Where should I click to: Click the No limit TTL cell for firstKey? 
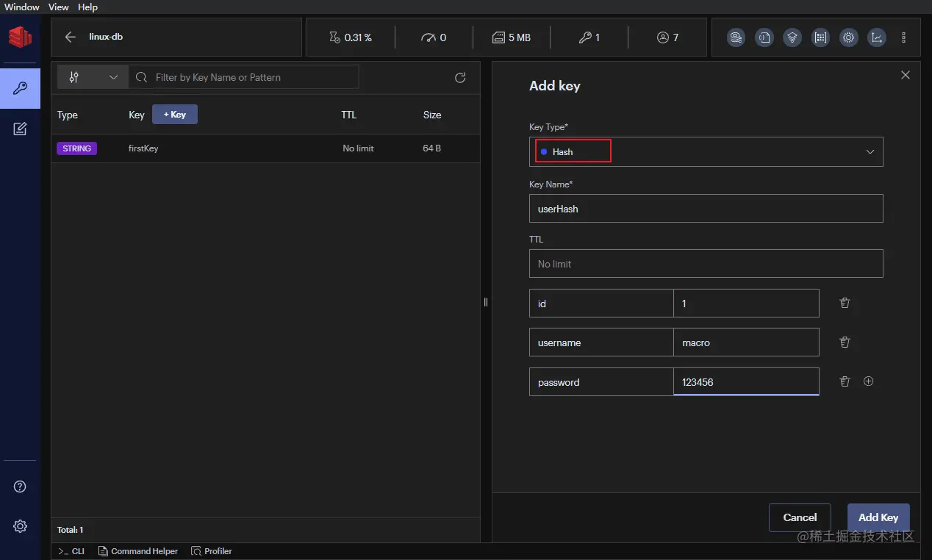click(x=358, y=148)
